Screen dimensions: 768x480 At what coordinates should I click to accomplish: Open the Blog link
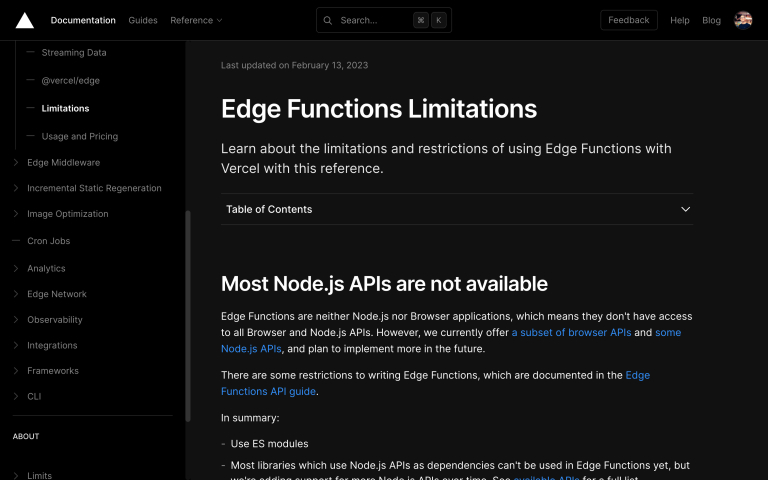point(711,21)
